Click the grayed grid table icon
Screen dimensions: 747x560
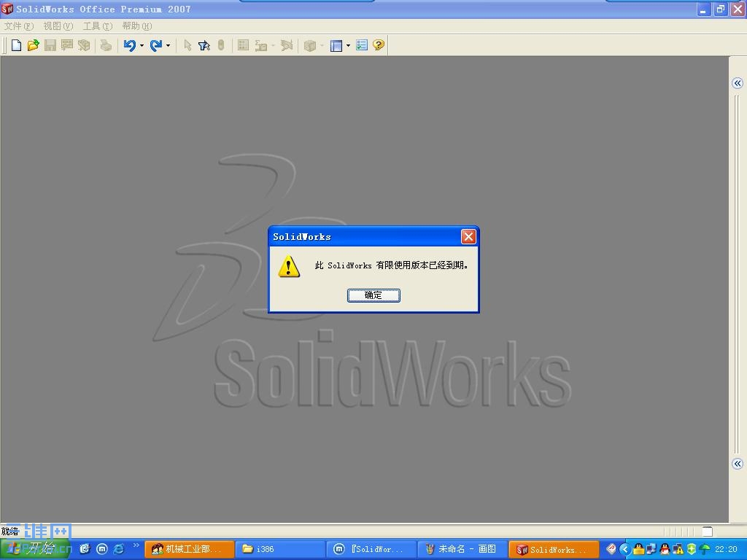[243, 45]
